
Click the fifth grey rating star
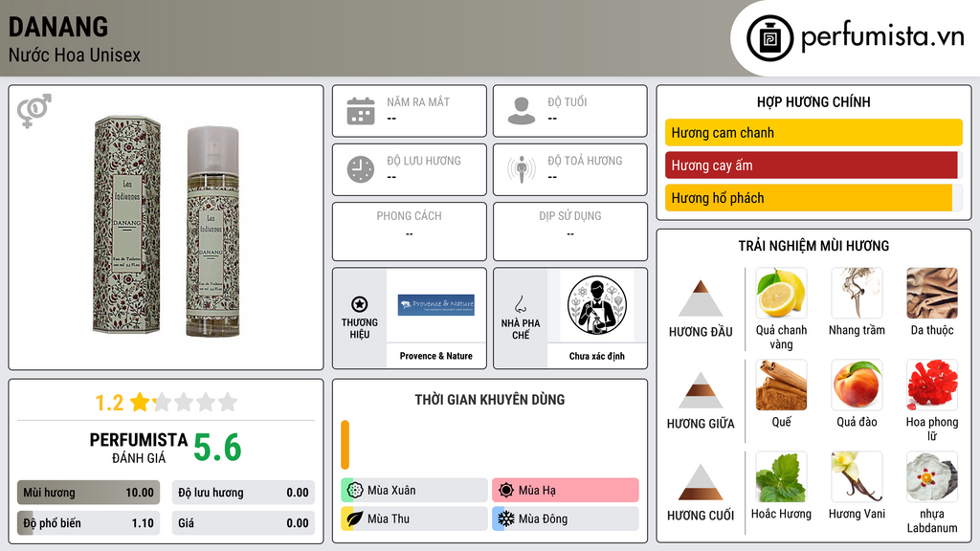(x=228, y=402)
